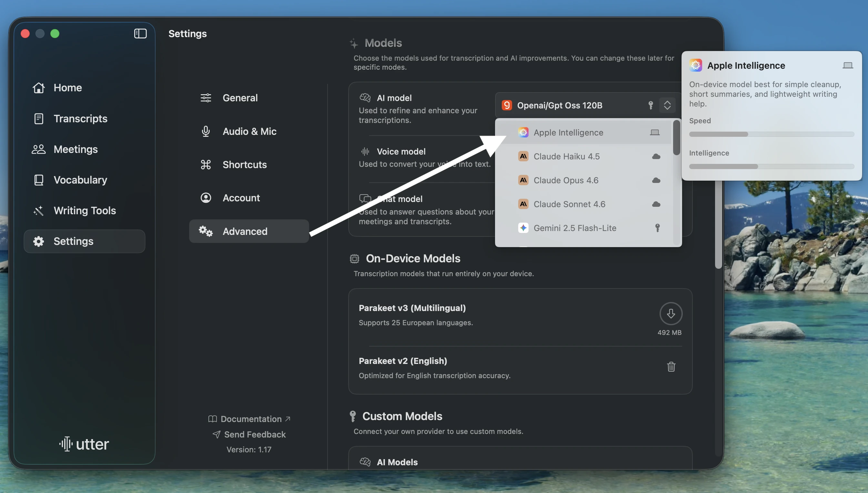
Task: Open the Shortcuts settings tab
Action: click(x=249, y=165)
